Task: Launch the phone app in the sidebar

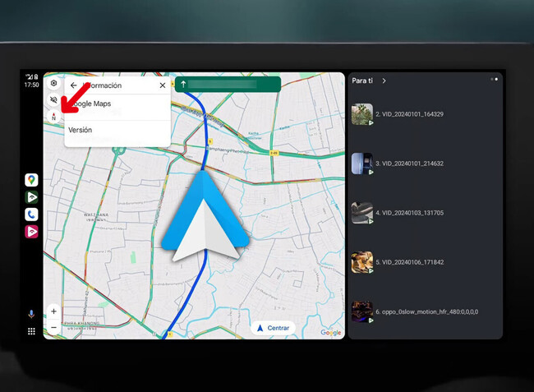Action: 31,214
